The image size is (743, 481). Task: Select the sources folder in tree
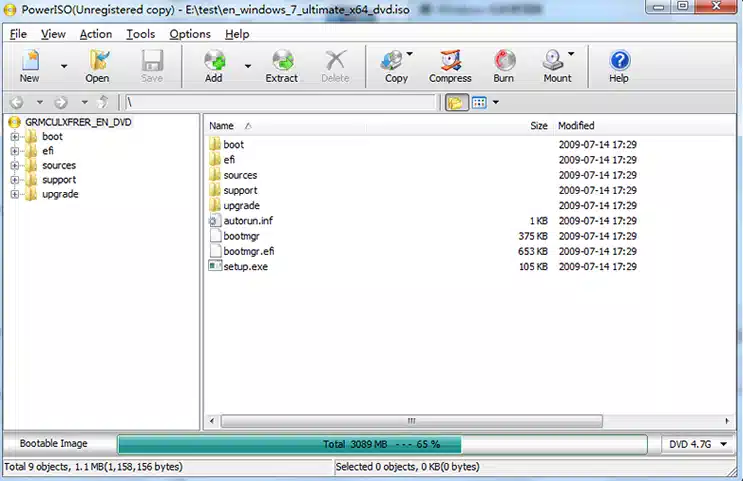tap(59, 165)
